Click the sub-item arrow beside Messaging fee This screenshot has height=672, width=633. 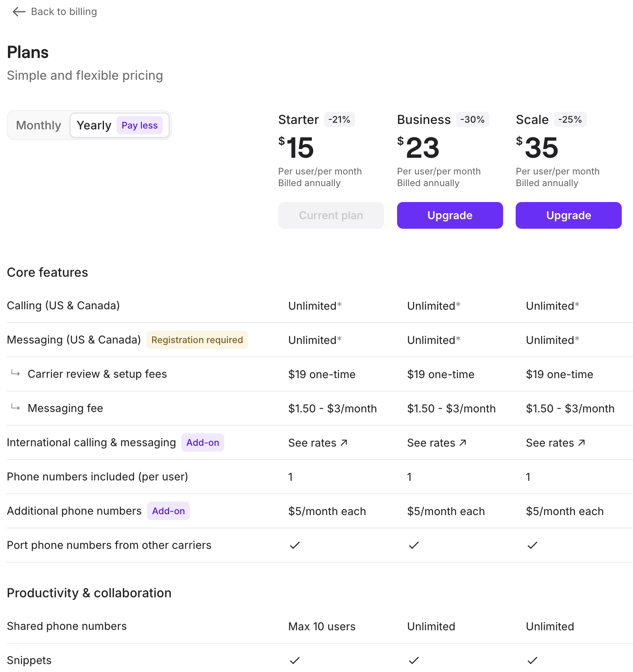(x=15, y=407)
